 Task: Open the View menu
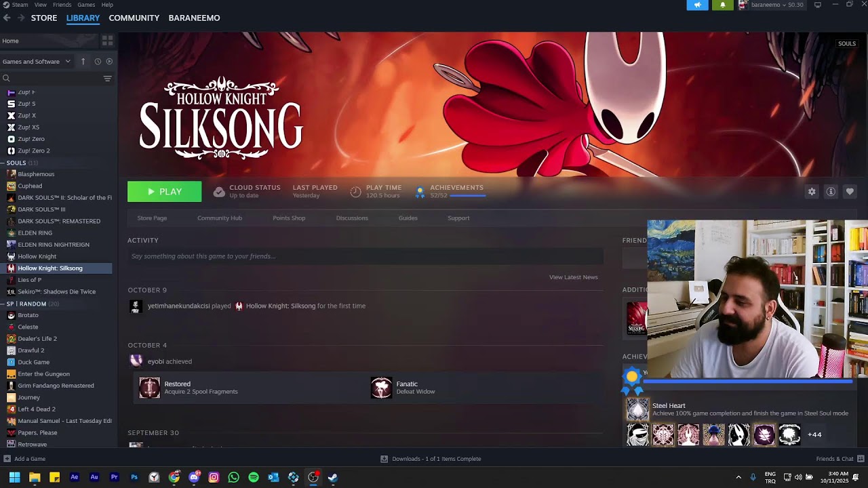(x=41, y=5)
